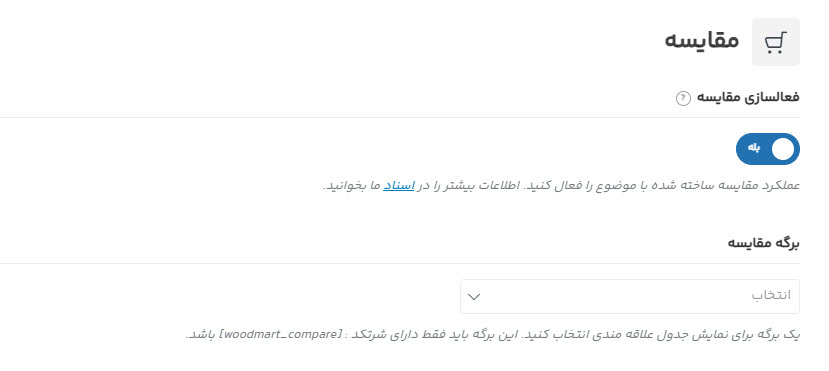The image size is (829, 371).
Task: Open the اسناد documentation link
Action: [399, 186]
